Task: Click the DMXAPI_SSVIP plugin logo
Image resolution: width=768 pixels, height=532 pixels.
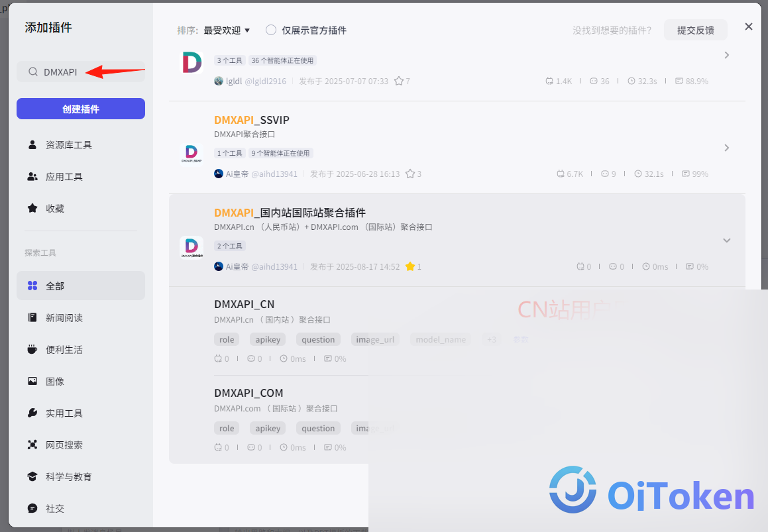Action: (x=192, y=154)
